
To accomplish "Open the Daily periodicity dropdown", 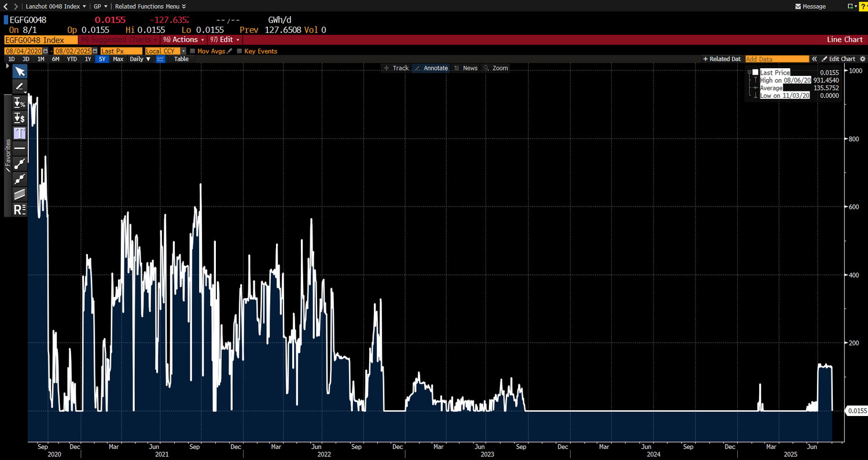I will (139, 59).
